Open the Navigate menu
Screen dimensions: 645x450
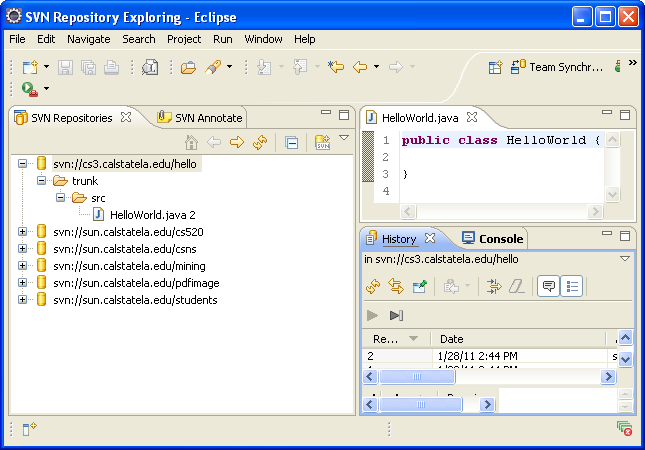(x=89, y=39)
